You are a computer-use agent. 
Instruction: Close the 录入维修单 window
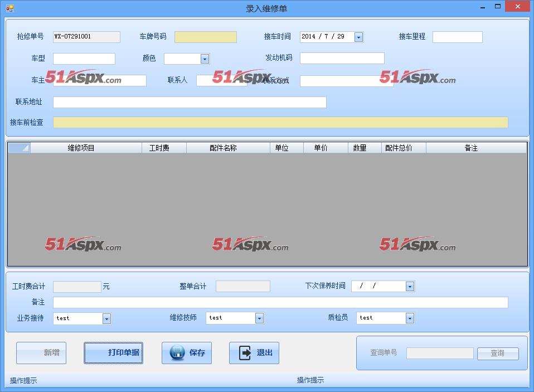[517, 7]
